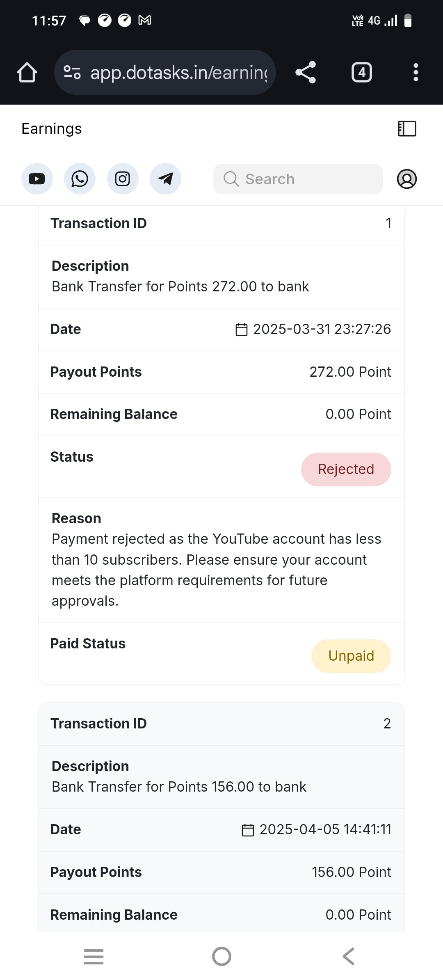Open the user profile icon
The width and height of the screenshot is (443, 980).
pos(407,179)
